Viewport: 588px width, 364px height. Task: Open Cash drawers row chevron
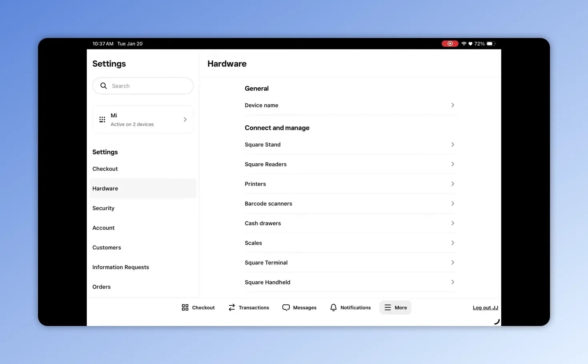(452, 223)
